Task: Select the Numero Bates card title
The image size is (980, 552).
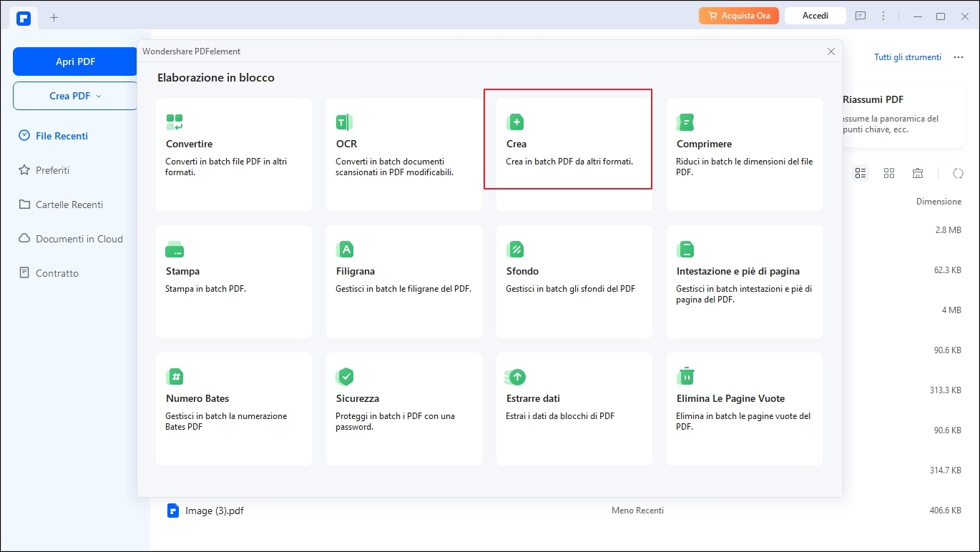Action: click(x=197, y=398)
